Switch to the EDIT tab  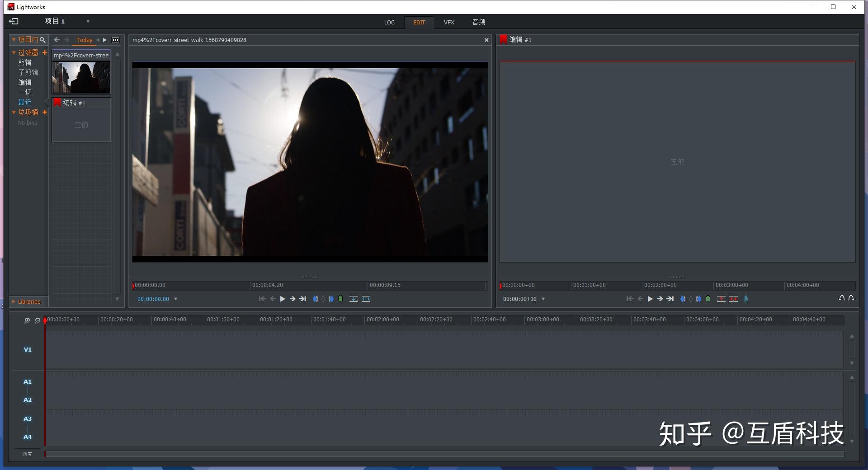(419, 22)
